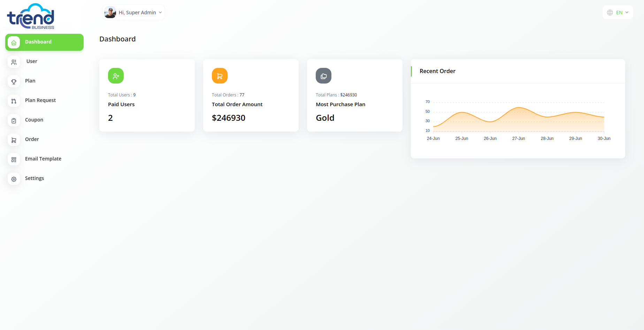Viewport: 644px width, 330px height.
Task: Click the Trend Business logo
Action: tap(31, 17)
